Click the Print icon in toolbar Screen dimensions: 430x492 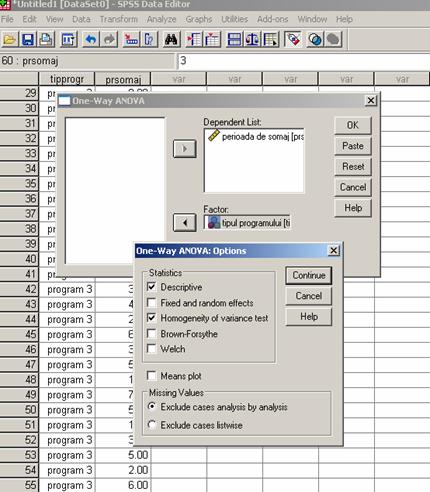tap(47, 40)
